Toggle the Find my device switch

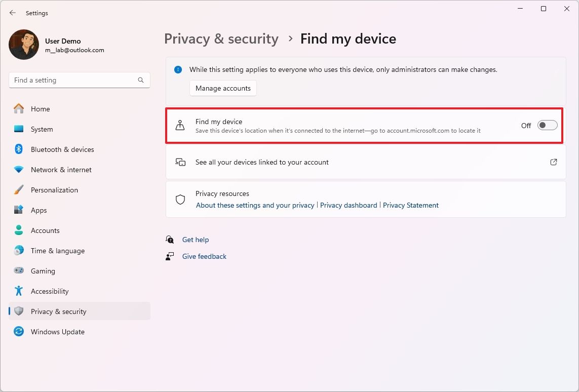(x=547, y=126)
